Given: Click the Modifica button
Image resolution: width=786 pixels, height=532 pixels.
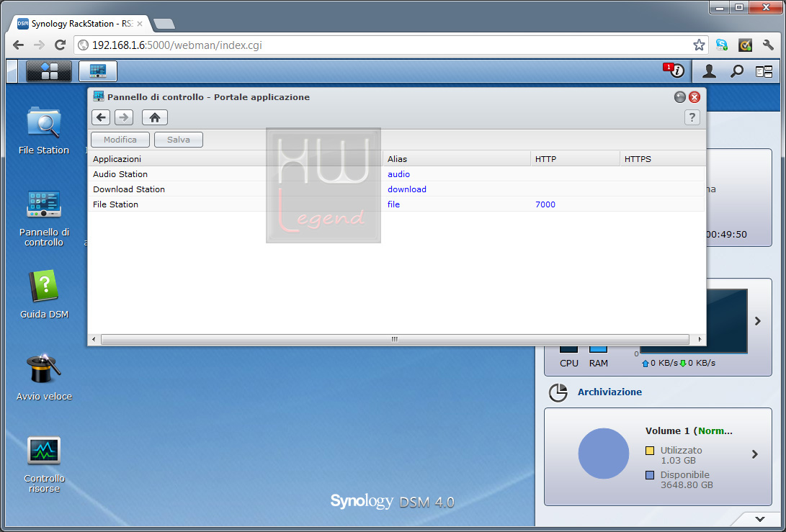Looking at the screenshot, I should coord(120,140).
